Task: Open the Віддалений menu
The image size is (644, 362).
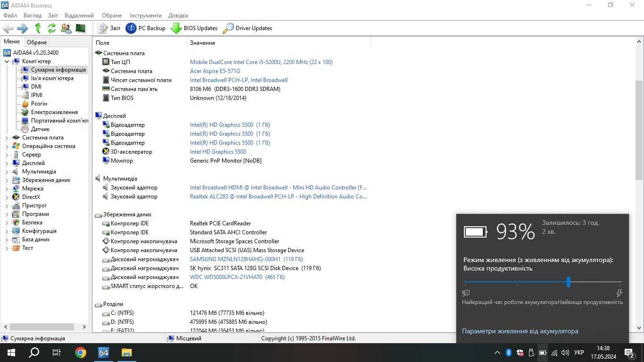Action: (79, 16)
